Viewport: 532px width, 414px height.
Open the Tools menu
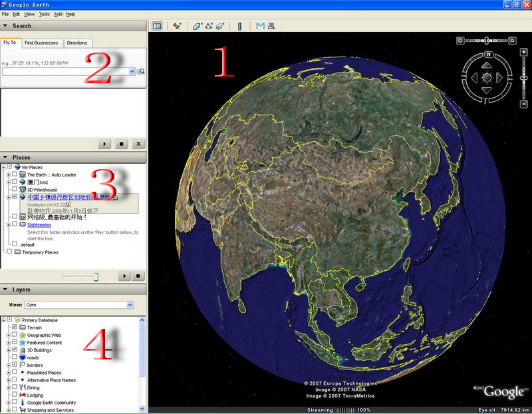click(44, 14)
